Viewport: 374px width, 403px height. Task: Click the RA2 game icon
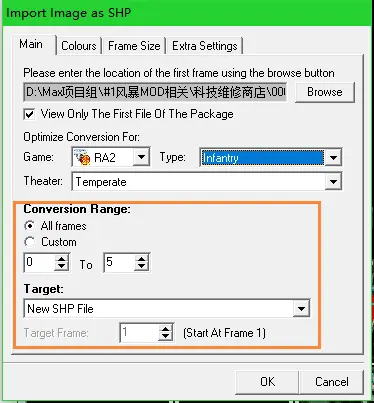pyautogui.click(x=82, y=157)
